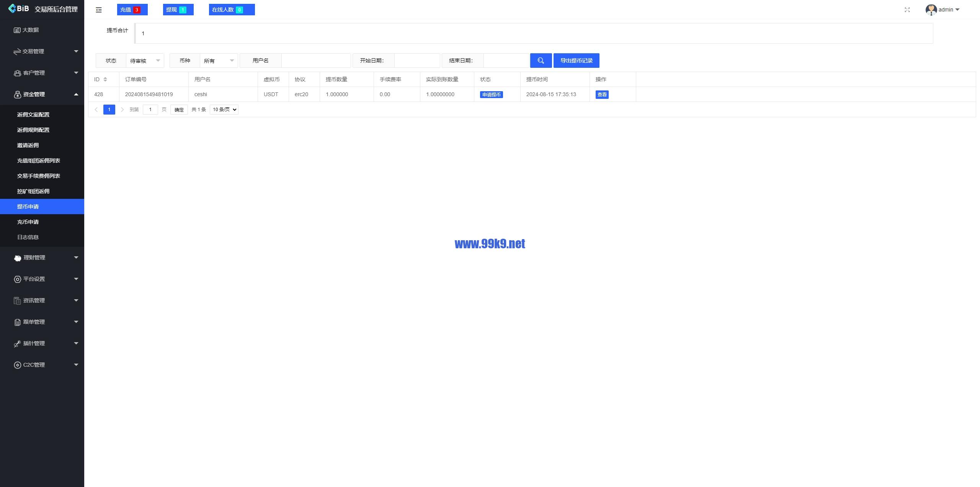Click the admin avatar picture

pyautogui.click(x=931, y=10)
